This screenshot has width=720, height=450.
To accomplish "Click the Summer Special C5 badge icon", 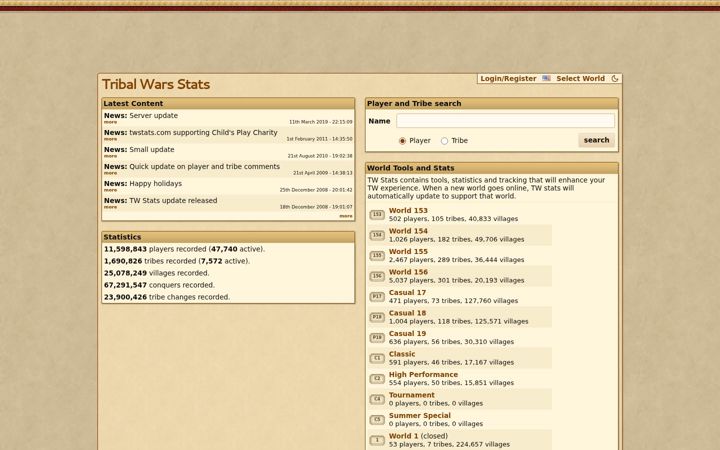I will coord(377,420).
